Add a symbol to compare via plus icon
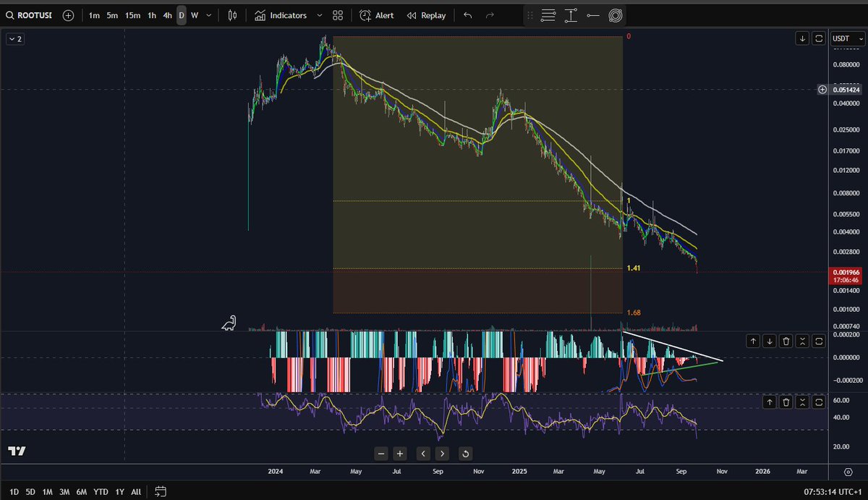Viewport: 868px width, 500px height. pyautogui.click(x=68, y=15)
